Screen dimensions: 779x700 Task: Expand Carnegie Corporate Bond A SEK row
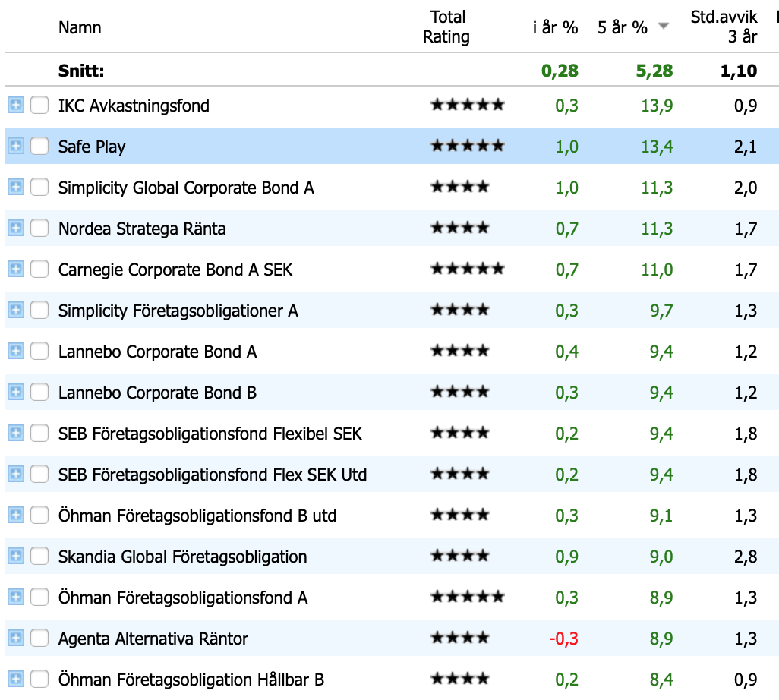(16, 270)
